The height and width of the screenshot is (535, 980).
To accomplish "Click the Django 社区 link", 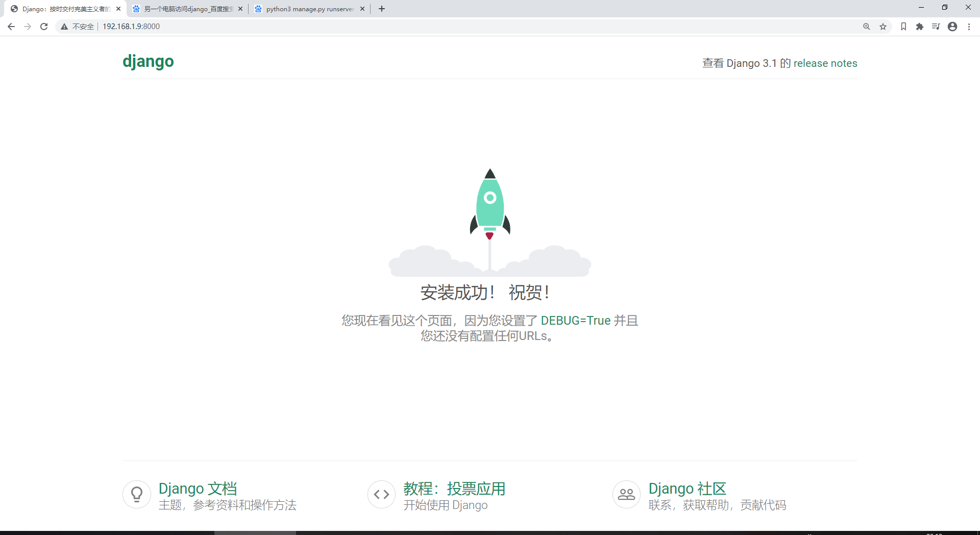I will click(687, 489).
